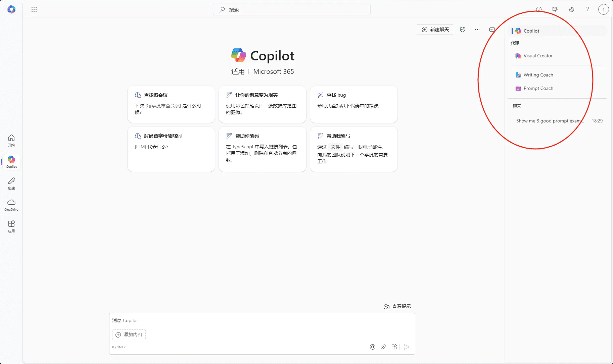This screenshot has width=613, height=364.
Task: Click the large Copilot logo
Action: (239, 55)
